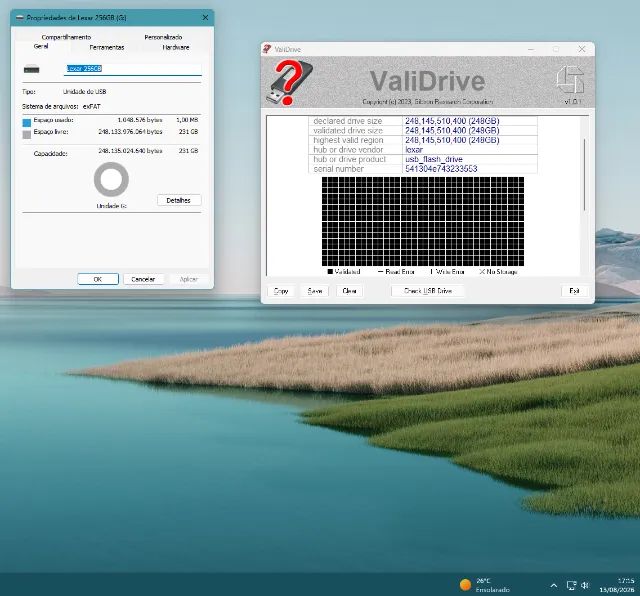Confirm with the OK button
This screenshot has width=640, height=596.
[98, 279]
